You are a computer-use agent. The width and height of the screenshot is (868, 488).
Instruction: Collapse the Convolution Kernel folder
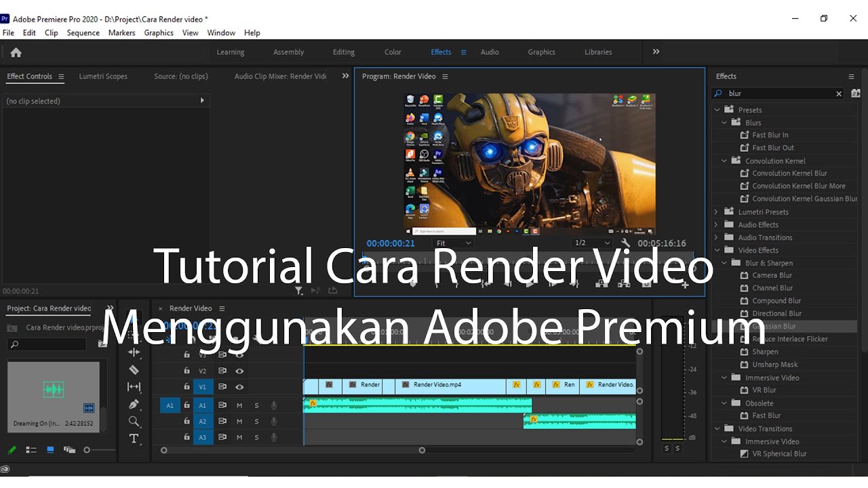pos(724,161)
